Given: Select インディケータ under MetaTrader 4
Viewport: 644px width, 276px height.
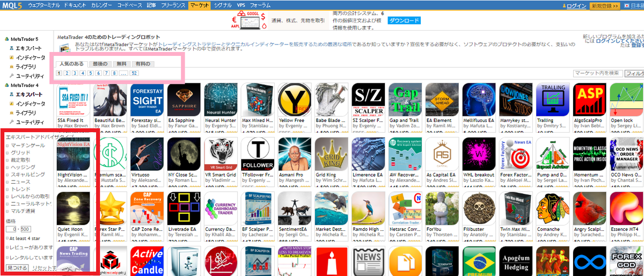Looking at the screenshot, I should (31, 104).
